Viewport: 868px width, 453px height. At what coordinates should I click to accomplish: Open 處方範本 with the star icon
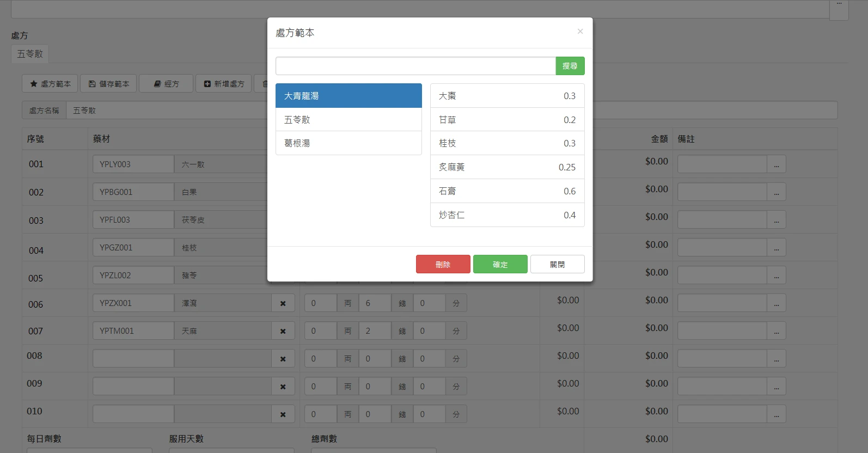(50, 83)
